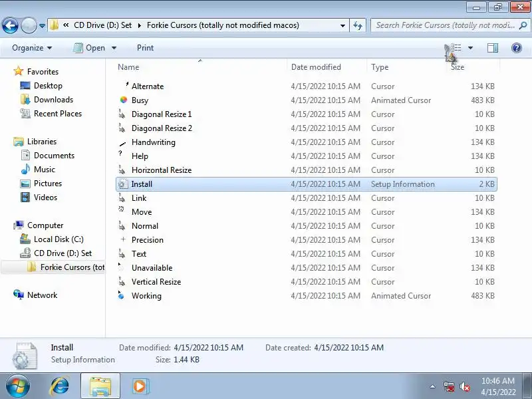The width and height of the screenshot is (532, 399).
Task: Select the Busy animated cursor icon
Action: coord(124,100)
